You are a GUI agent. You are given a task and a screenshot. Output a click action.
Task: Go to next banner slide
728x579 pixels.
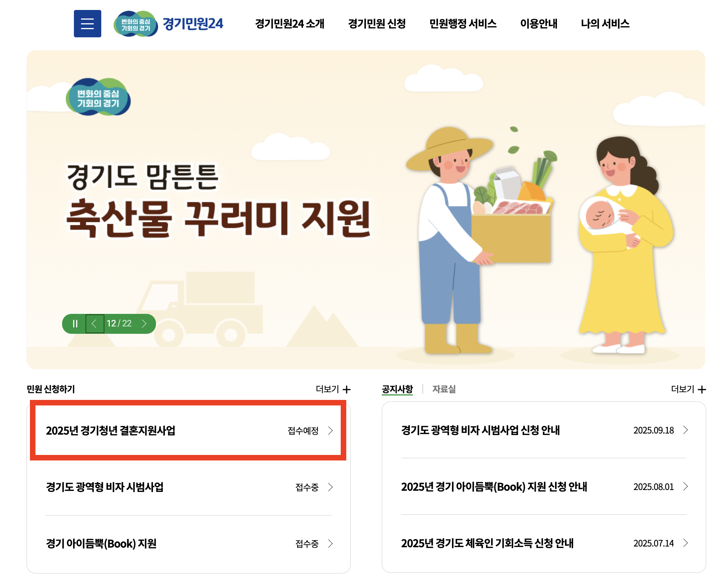click(144, 324)
